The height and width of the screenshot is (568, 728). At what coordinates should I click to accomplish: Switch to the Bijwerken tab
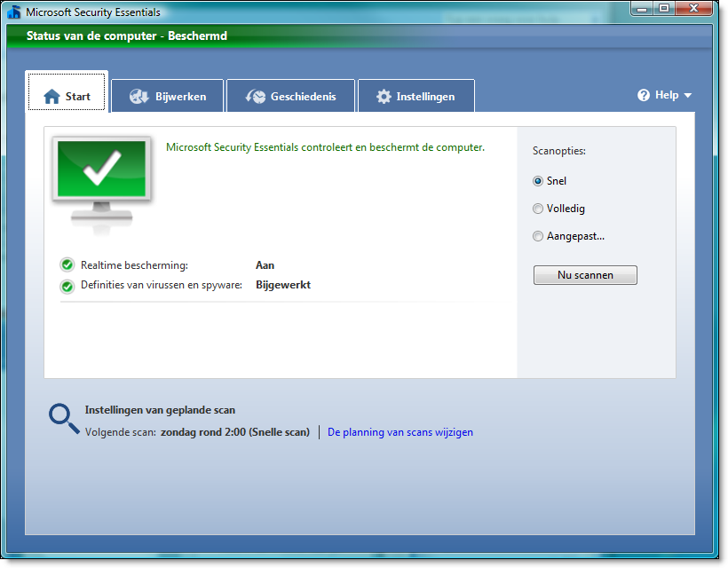[x=168, y=96]
